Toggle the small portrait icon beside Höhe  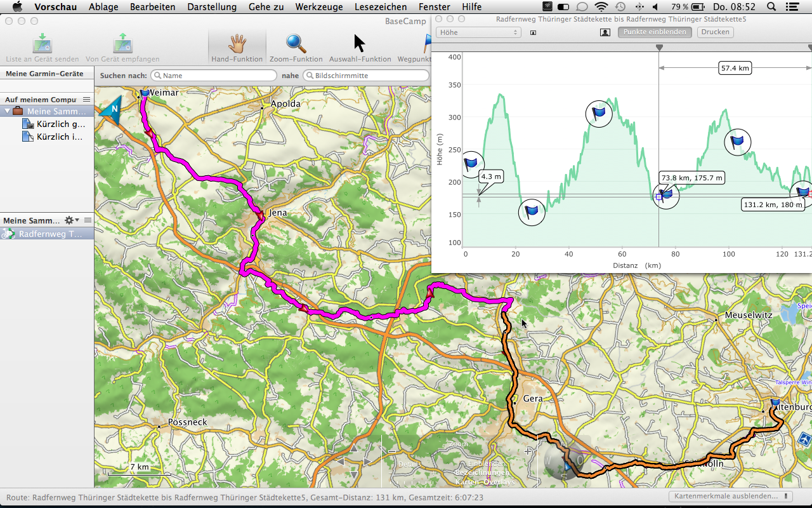533,32
